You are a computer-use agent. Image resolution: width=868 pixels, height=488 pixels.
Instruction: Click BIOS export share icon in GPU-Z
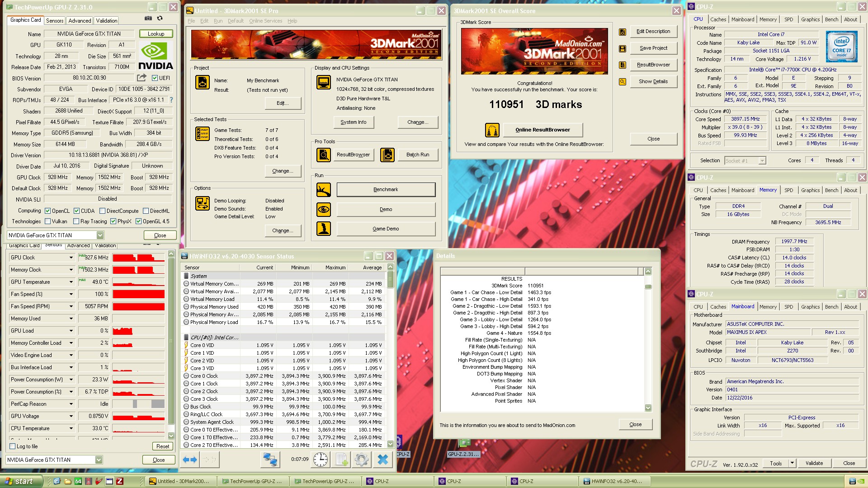(x=142, y=78)
